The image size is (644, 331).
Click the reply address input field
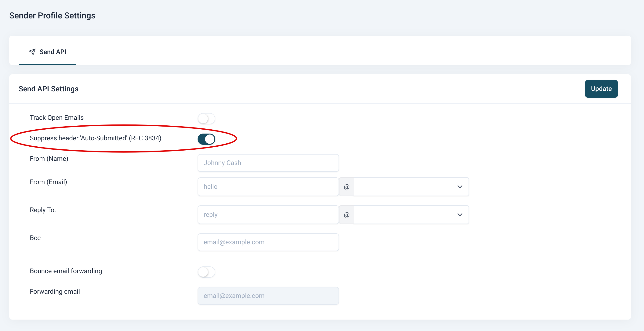[x=268, y=214]
